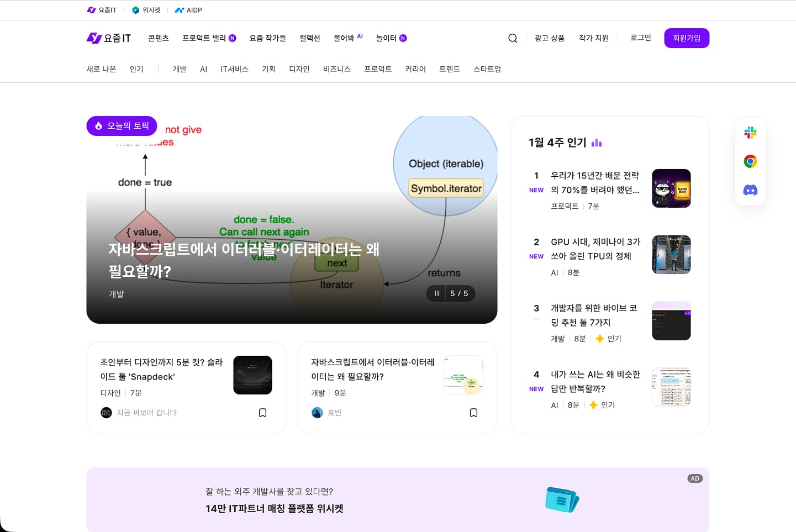Open the GPU 시대 TPU article thumbnail

point(671,255)
